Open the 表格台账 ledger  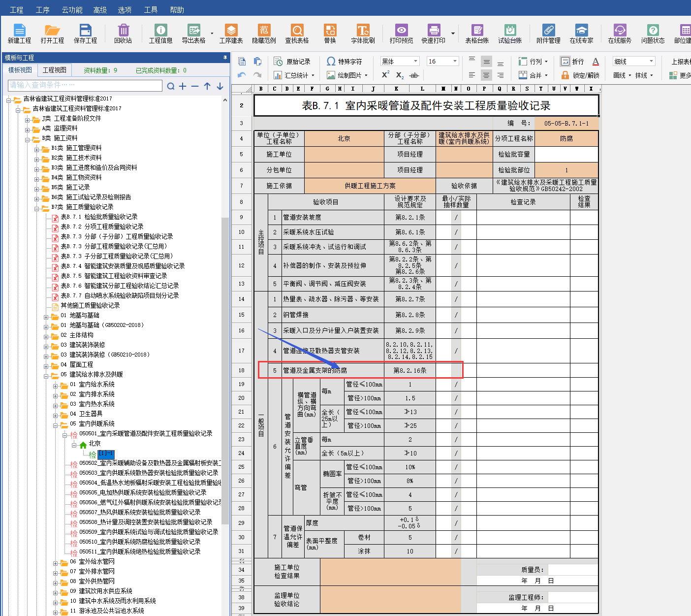click(477, 33)
